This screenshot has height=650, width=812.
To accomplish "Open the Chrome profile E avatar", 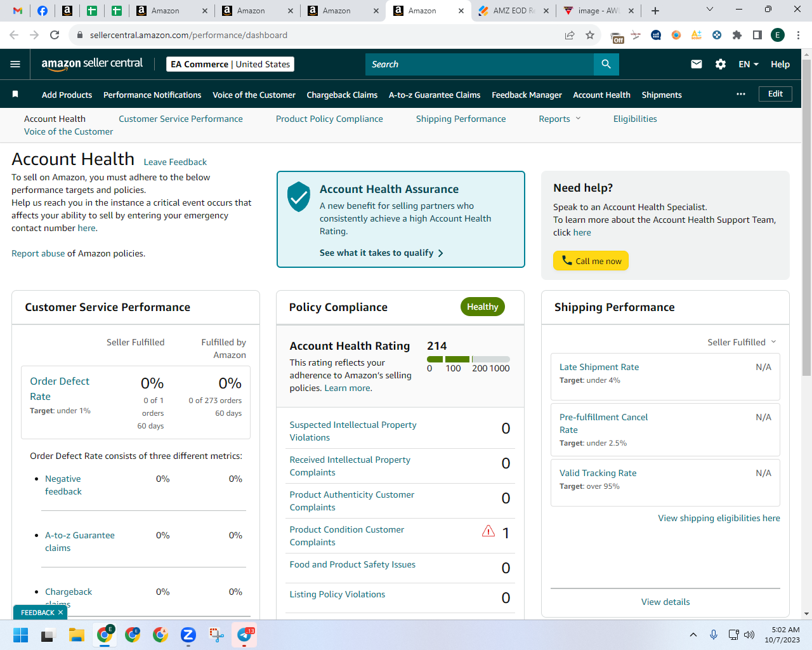I will click(x=778, y=35).
